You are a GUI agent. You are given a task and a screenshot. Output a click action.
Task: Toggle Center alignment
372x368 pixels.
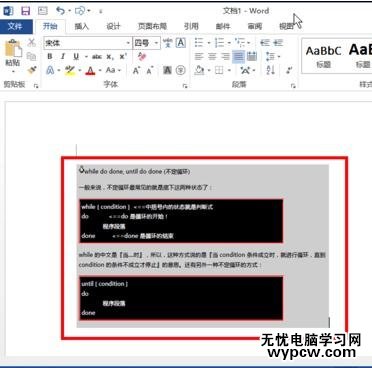click(x=212, y=57)
